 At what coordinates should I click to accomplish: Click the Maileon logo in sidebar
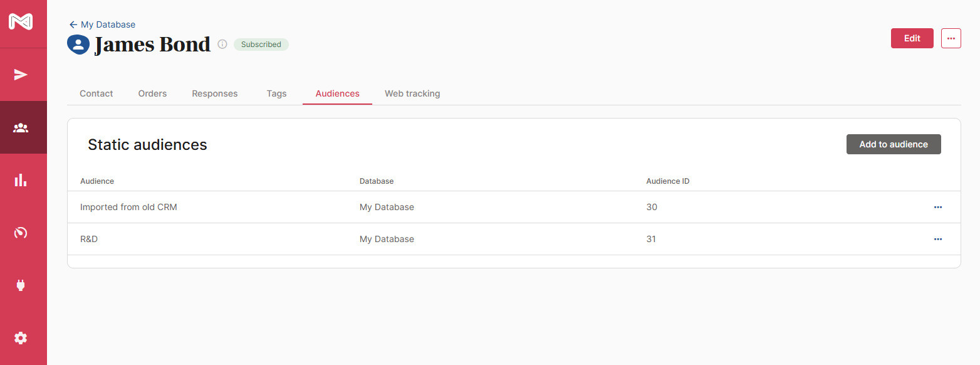[x=21, y=22]
